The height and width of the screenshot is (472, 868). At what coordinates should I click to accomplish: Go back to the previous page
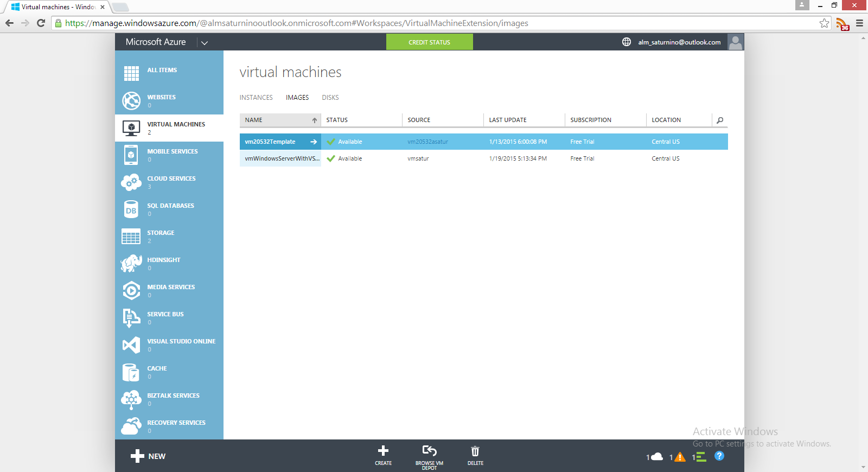click(x=9, y=23)
